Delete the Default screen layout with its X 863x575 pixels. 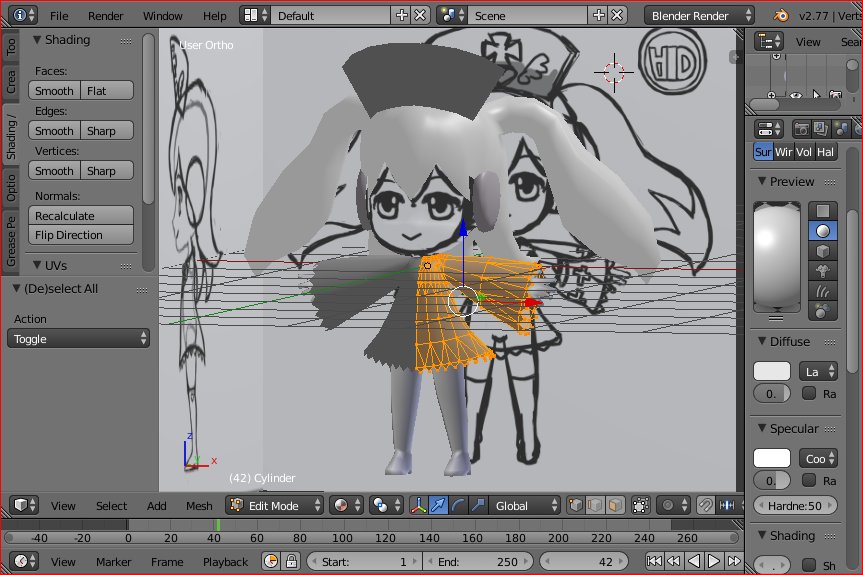[x=420, y=15]
